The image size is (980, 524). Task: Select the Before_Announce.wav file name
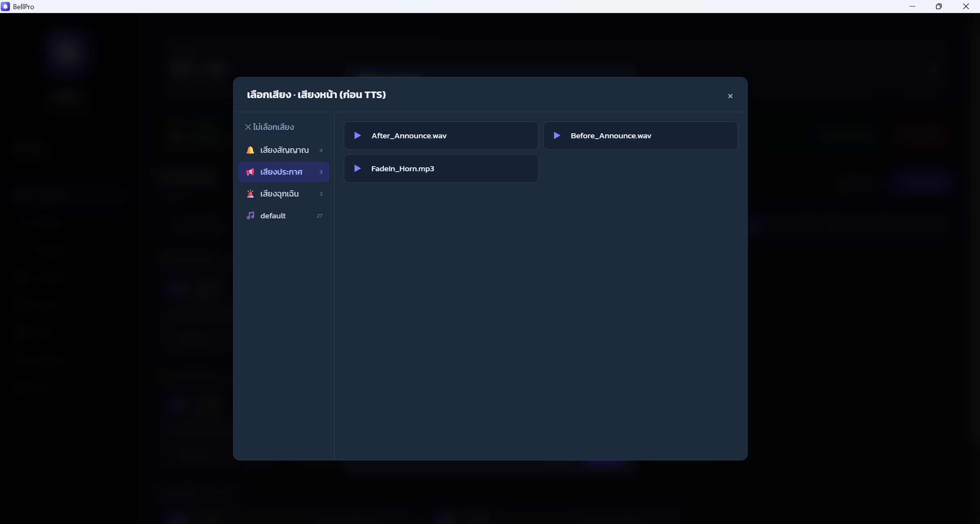tap(611, 136)
